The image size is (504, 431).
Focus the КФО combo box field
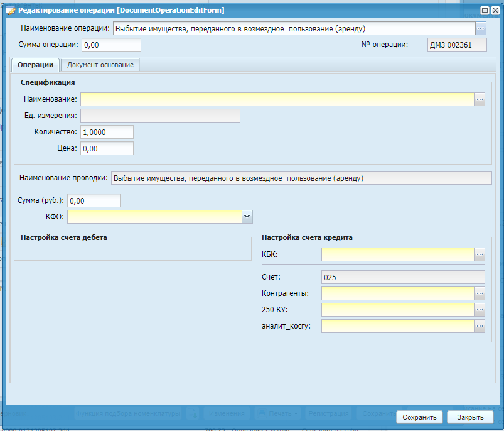click(x=154, y=217)
